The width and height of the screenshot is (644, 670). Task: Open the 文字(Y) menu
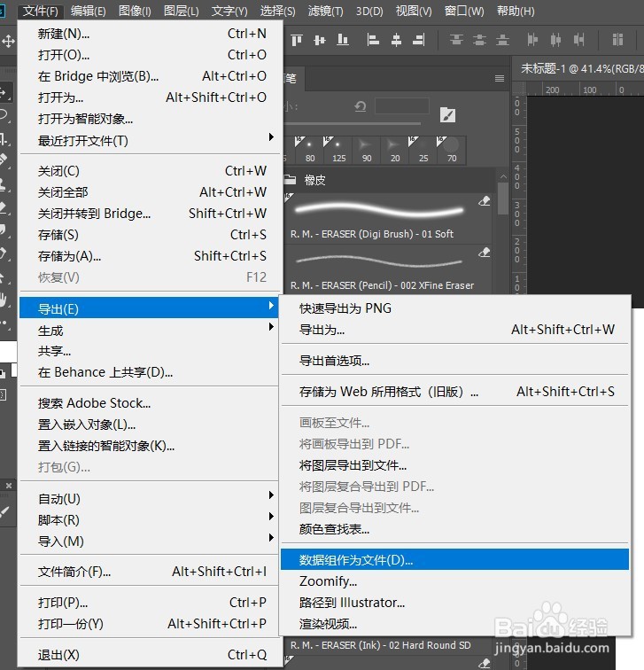[x=229, y=11]
